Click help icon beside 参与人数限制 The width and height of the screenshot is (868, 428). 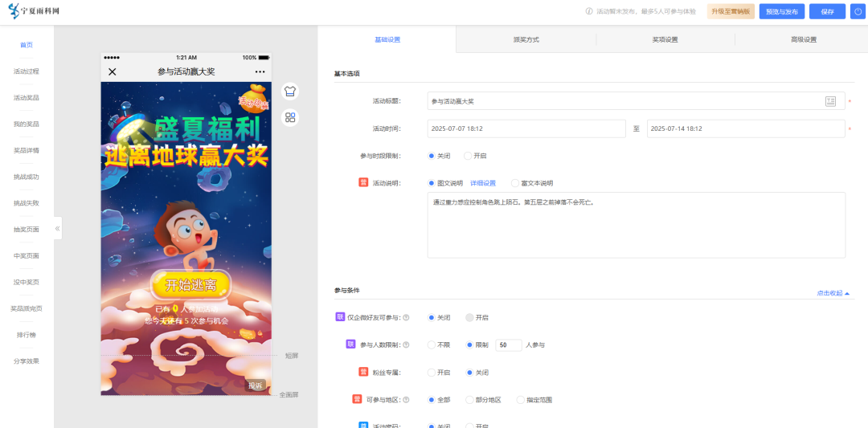click(x=407, y=345)
